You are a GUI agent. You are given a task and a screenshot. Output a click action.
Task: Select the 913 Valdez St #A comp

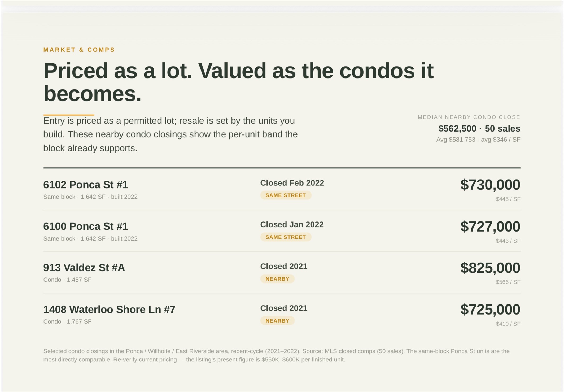coord(84,268)
